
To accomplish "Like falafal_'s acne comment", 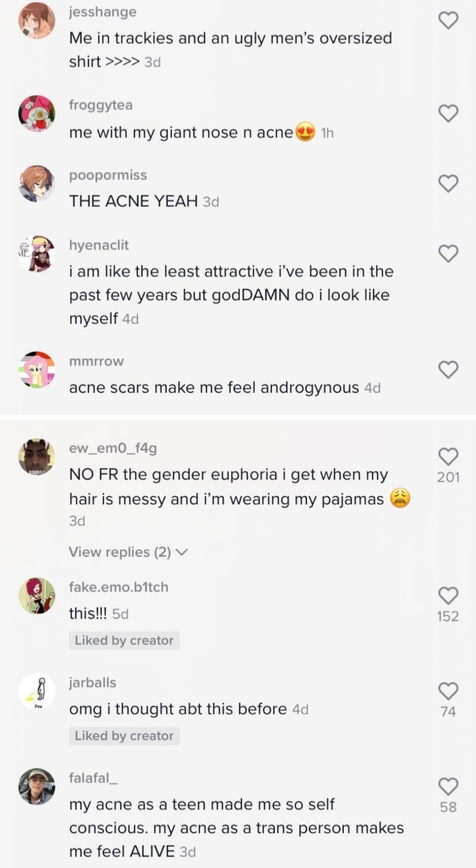I will click(448, 786).
